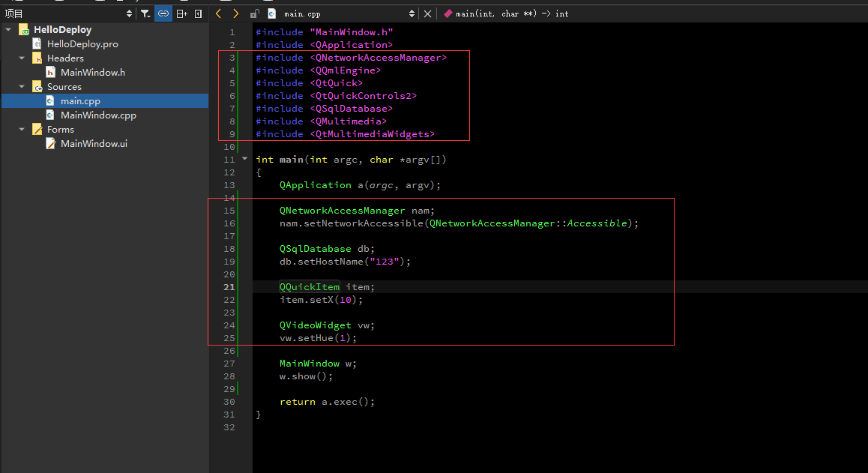Click <QtMultimediaWidgets> in the line 9 include
Image resolution: width=868 pixels, height=473 pixels.
pyautogui.click(x=372, y=134)
